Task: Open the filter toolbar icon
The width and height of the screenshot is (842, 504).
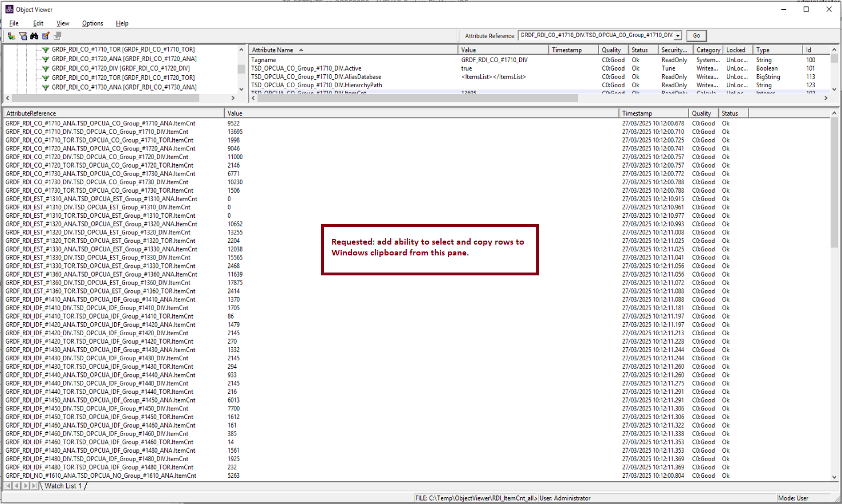Action: pyautogui.click(x=23, y=36)
